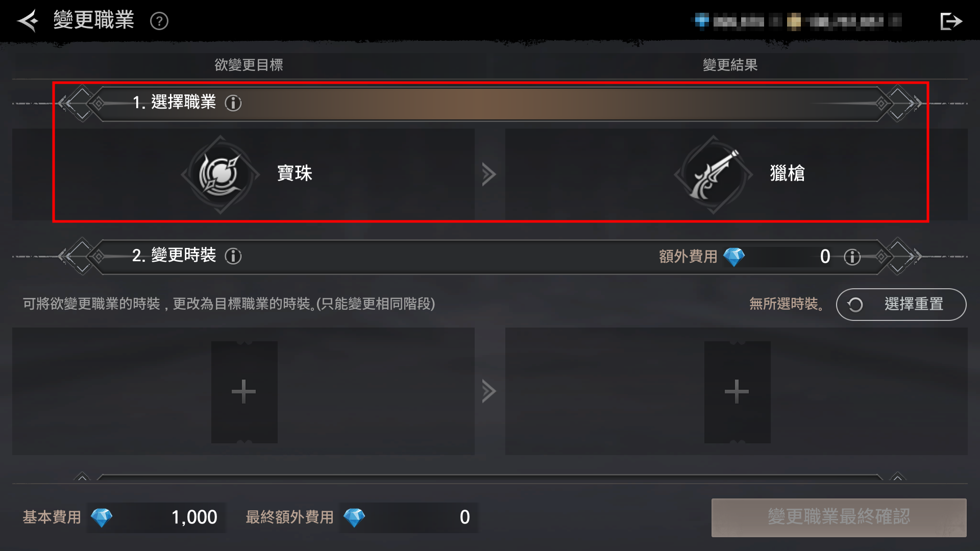Add source costume in left plus slot
The height and width of the screenshot is (551, 980).
point(244,392)
